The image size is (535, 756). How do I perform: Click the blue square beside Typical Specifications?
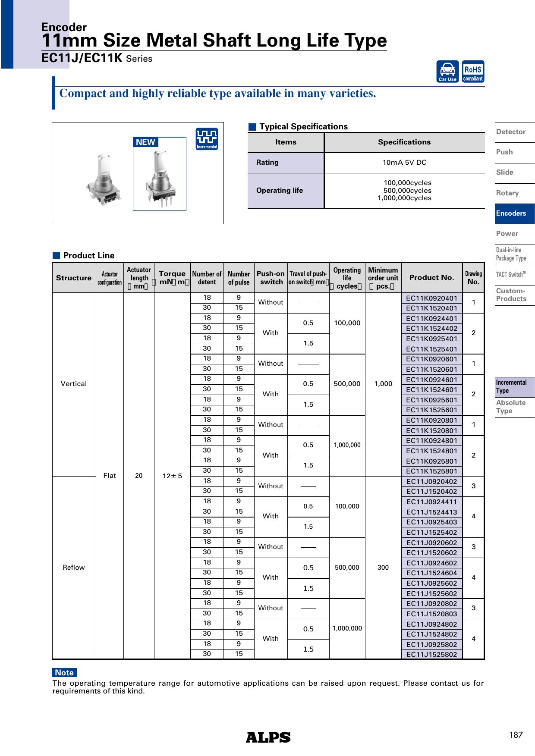[252, 127]
